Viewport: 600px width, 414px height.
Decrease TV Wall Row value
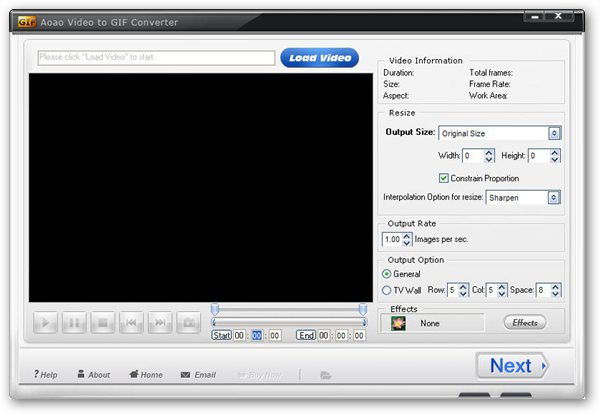tap(463, 293)
